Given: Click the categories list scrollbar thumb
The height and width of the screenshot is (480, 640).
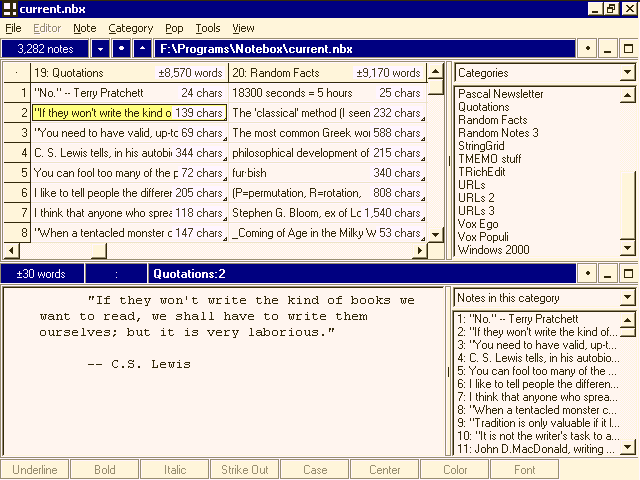Looking at the screenshot, I should tap(627, 205).
